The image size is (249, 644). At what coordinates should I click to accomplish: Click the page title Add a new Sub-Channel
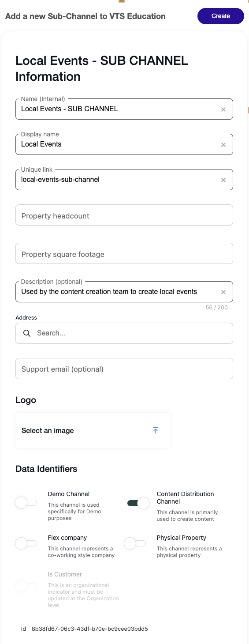(x=85, y=16)
